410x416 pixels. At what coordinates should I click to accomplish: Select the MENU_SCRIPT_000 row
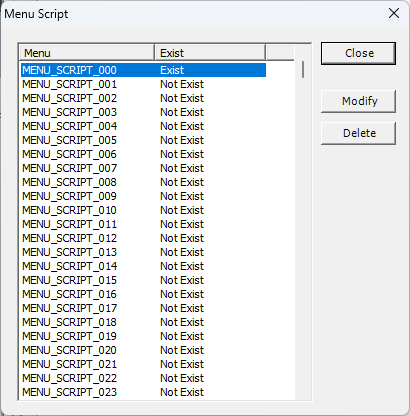coord(143,70)
